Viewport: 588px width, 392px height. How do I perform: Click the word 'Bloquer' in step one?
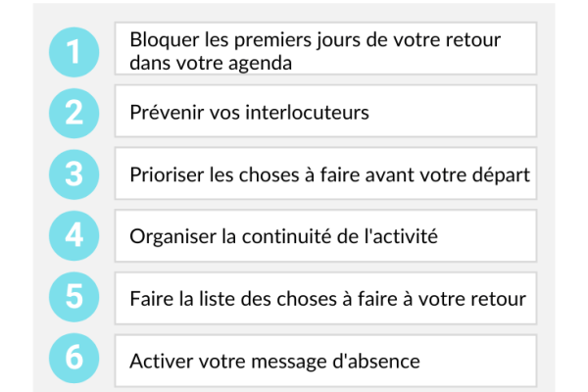click(160, 41)
